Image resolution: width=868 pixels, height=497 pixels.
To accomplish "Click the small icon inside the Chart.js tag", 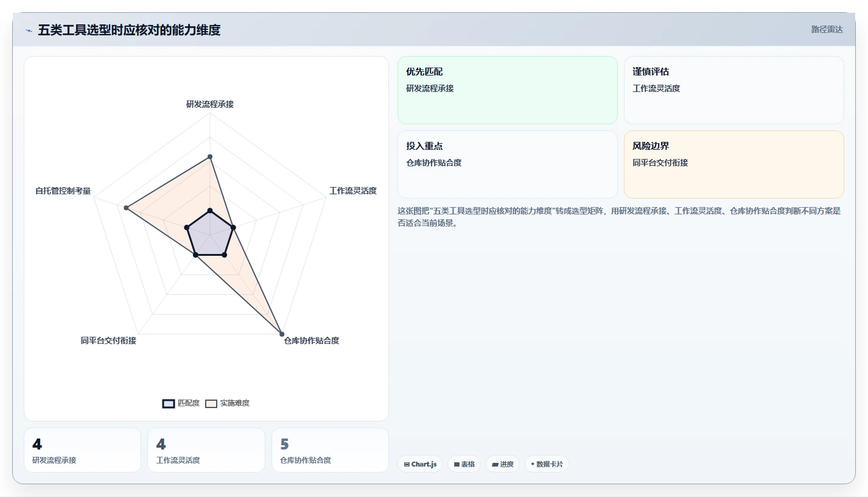I will [407, 464].
